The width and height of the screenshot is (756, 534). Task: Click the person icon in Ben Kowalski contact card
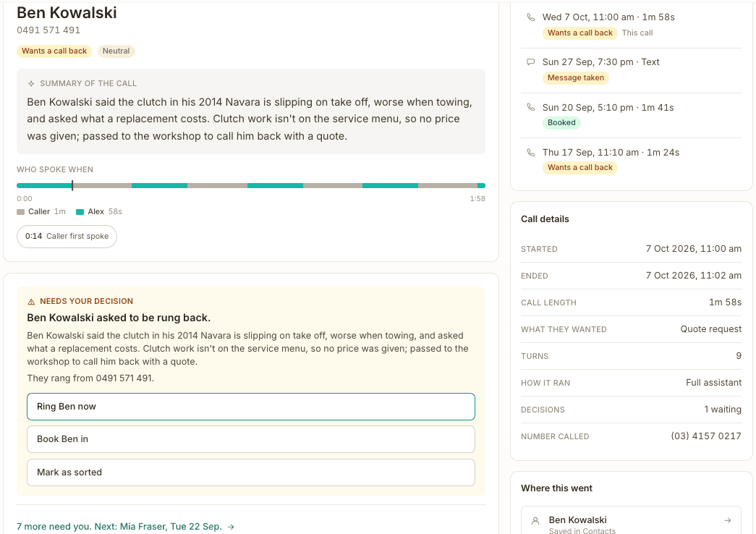click(535, 521)
